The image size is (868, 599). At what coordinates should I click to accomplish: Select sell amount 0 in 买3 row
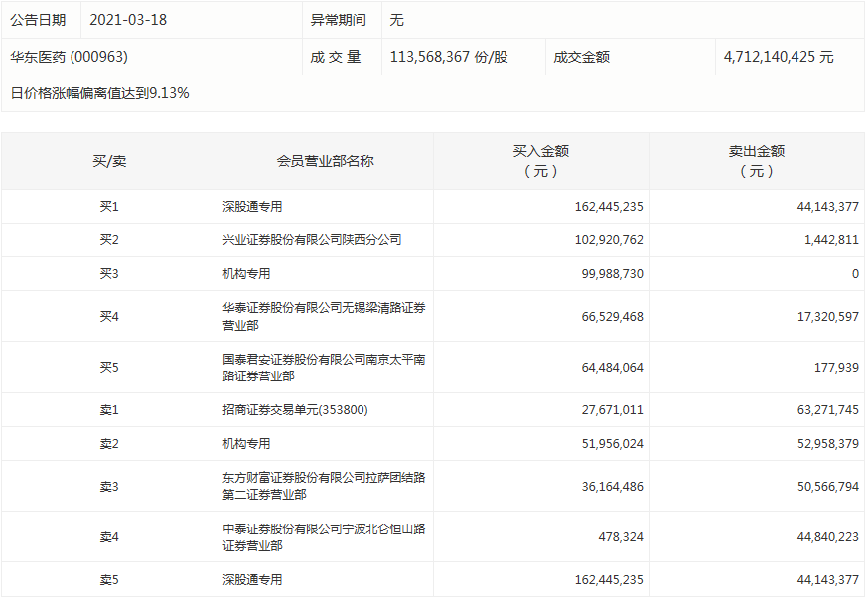(855, 274)
